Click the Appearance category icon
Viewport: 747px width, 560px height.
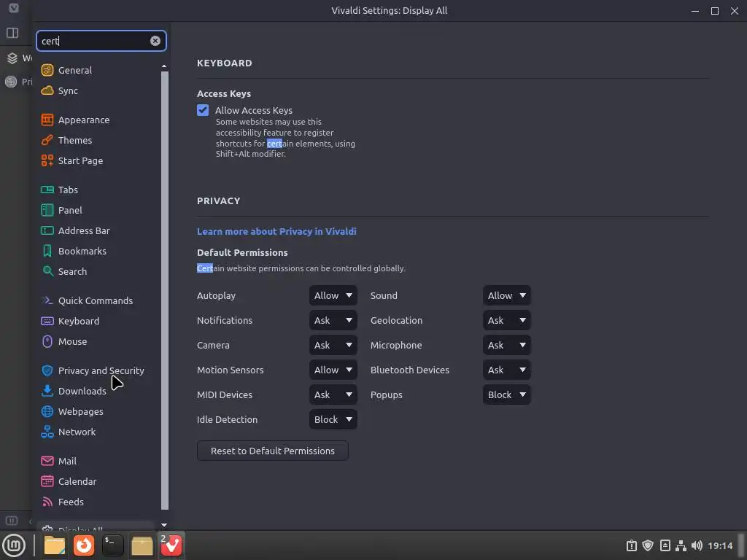(47, 120)
